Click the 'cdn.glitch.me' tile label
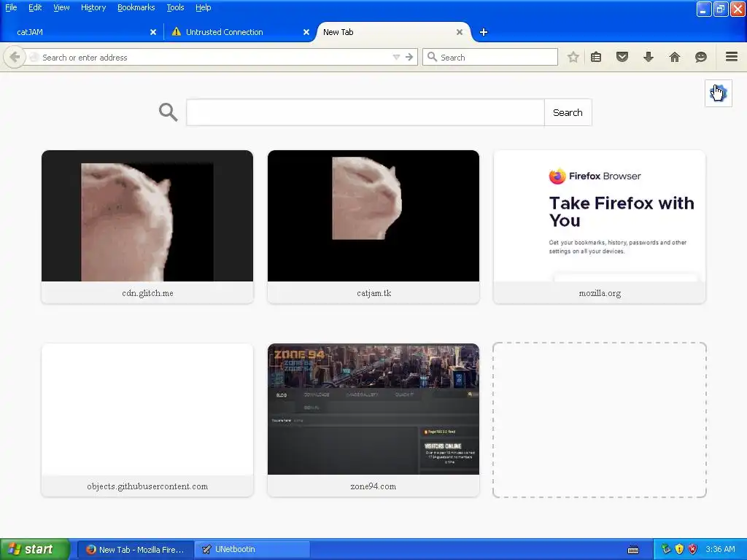 147,293
